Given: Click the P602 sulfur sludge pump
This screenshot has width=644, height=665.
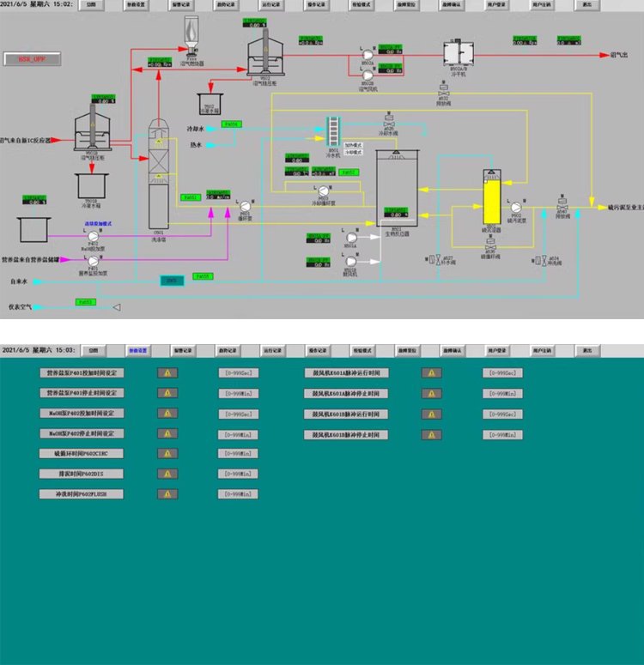Looking at the screenshot, I should [516, 207].
